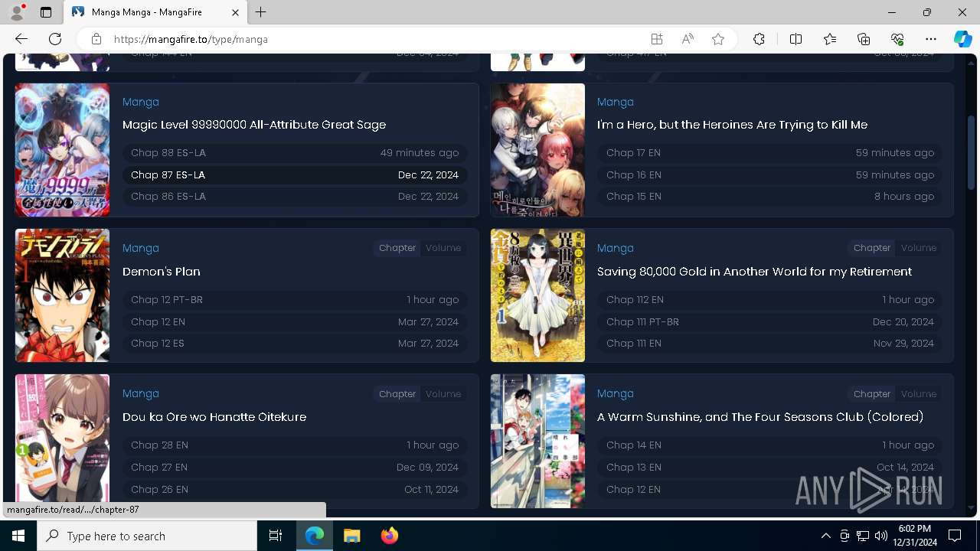This screenshot has width=980, height=551.
Task: Open notification center icon
Action: tap(955, 536)
